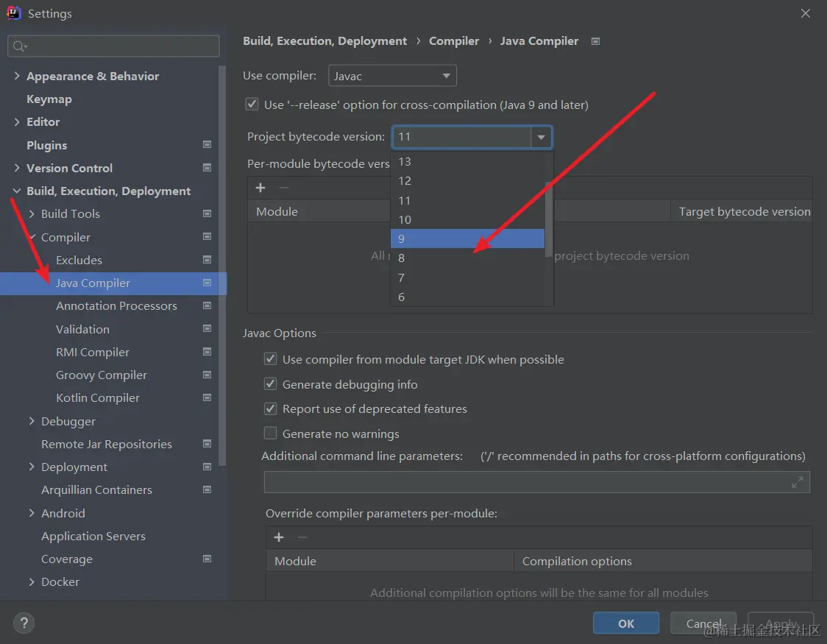Toggle Use compiler from module target JDK
The image size is (827, 644).
(270, 358)
